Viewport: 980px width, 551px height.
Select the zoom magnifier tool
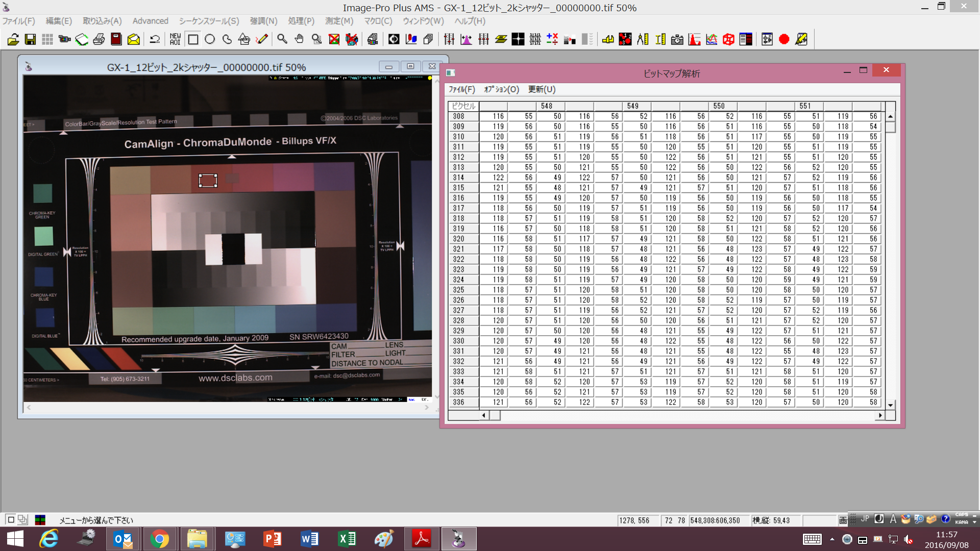[282, 39]
